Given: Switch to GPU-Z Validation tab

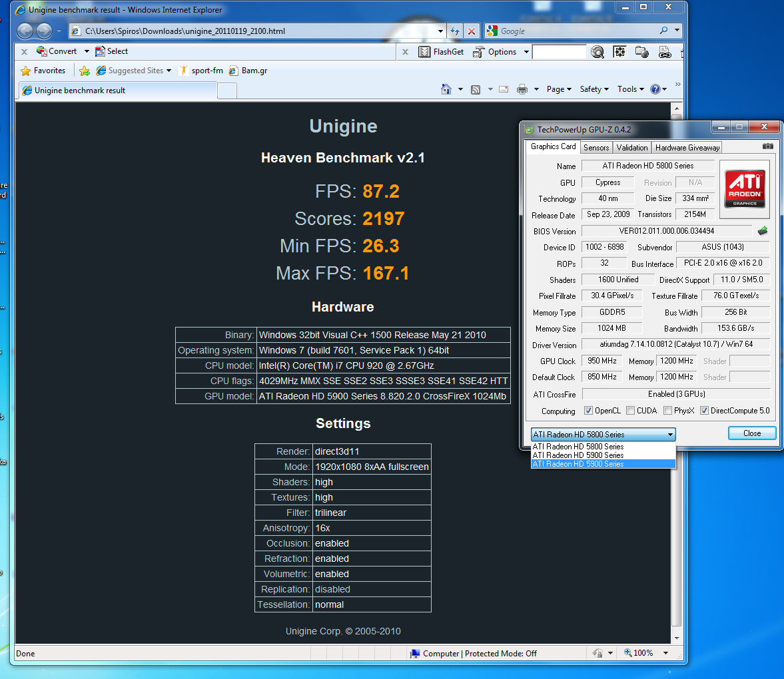Looking at the screenshot, I should point(631,147).
